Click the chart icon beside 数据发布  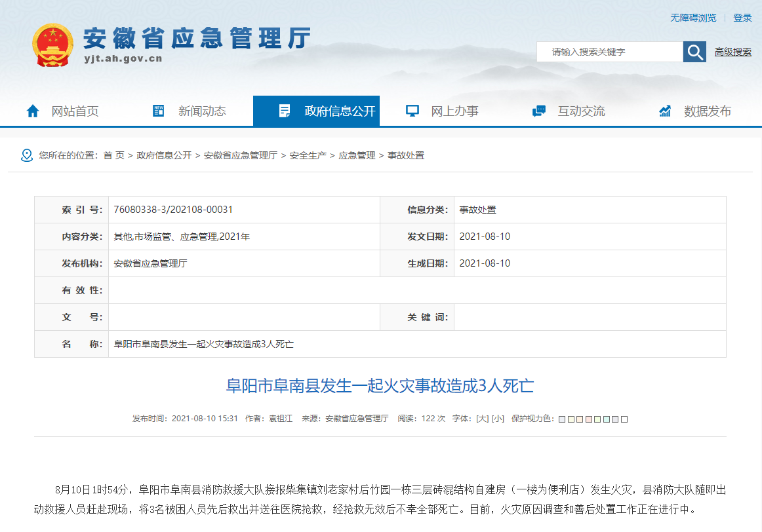[665, 111]
